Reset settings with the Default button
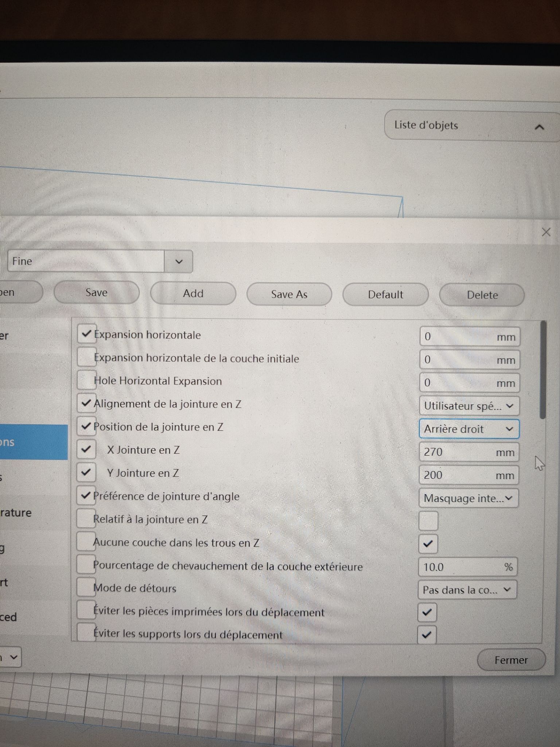Image resolution: width=560 pixels, height=747 pixels. 385,295
